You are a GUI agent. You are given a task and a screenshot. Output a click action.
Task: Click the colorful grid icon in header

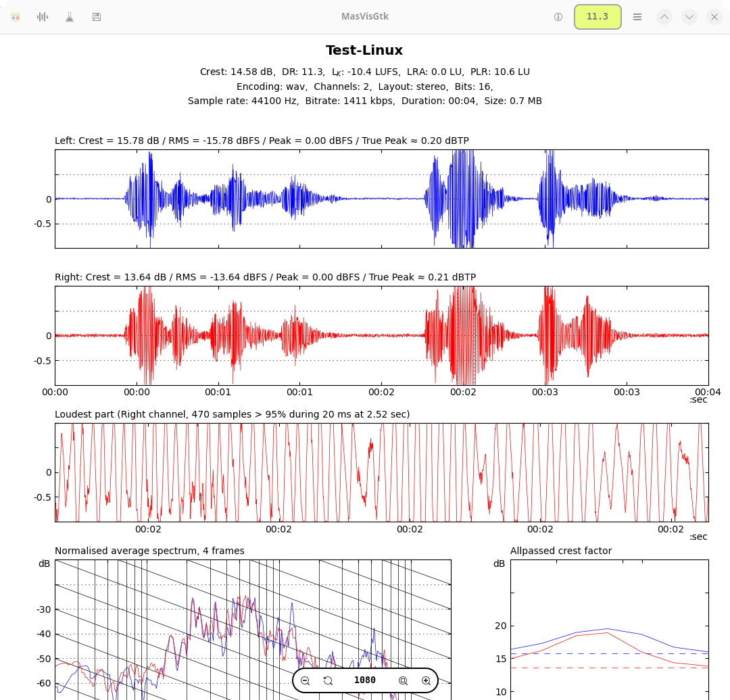click(16, 17)
